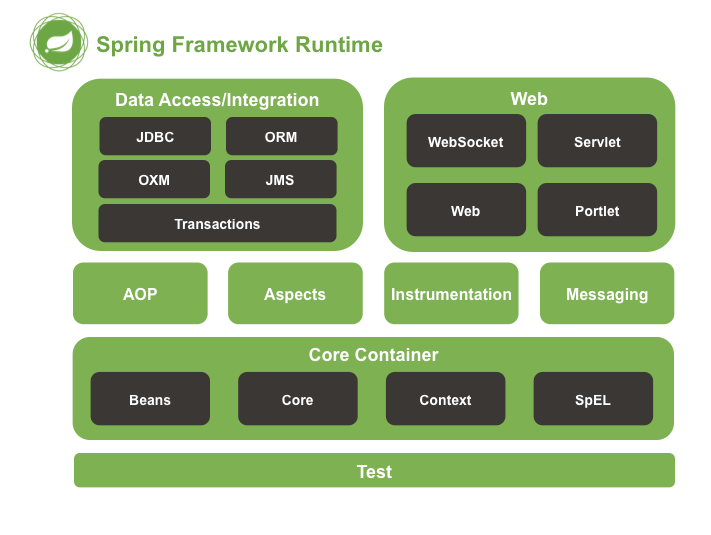Select the Servlet module box
The image size is (711, 535).
[597, 141]
